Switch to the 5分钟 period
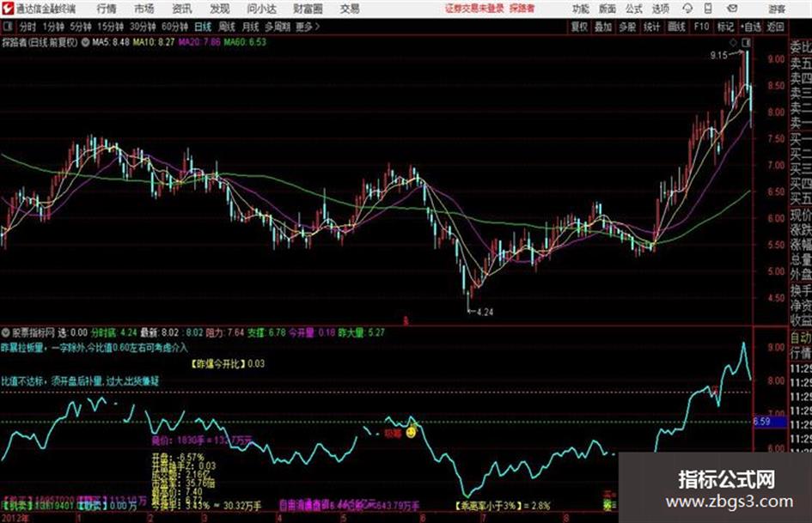Viewport: 812px width, 523px height. [81, 27]
